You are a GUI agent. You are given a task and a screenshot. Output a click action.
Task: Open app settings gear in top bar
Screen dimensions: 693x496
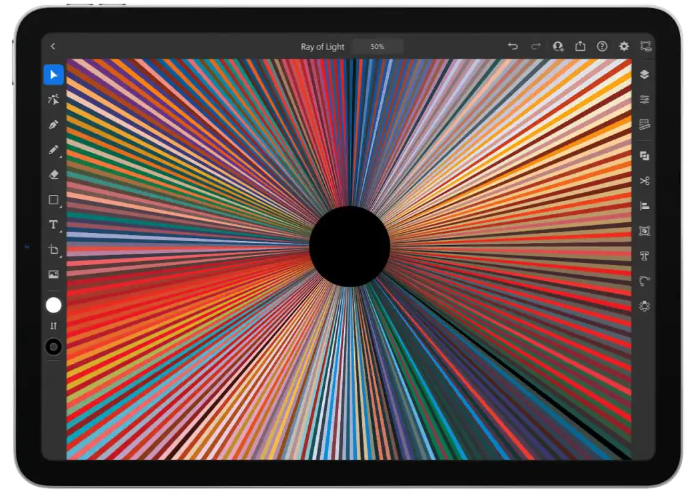tap(624, 46)
